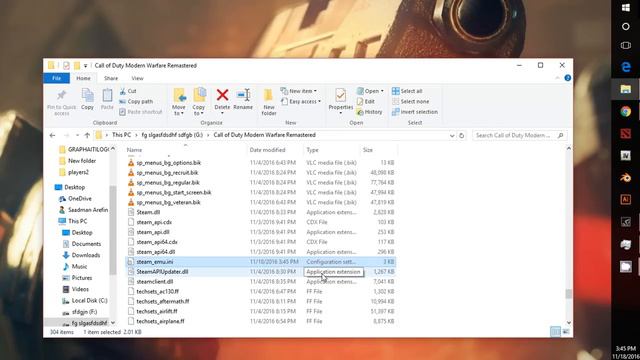The image size is (640, 360).
Task: Open Google Chrome from the taskbar
Action: [625, 111]
